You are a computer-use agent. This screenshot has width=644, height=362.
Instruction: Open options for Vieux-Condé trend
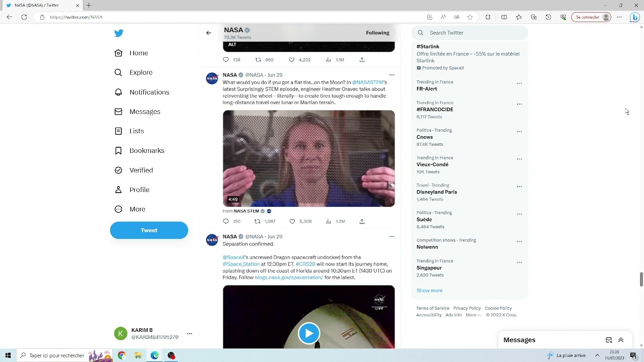pyautogui.click(x=519, y=159)
